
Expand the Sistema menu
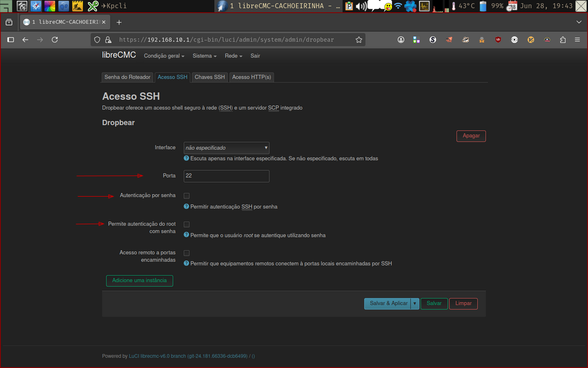pos(204,56)
